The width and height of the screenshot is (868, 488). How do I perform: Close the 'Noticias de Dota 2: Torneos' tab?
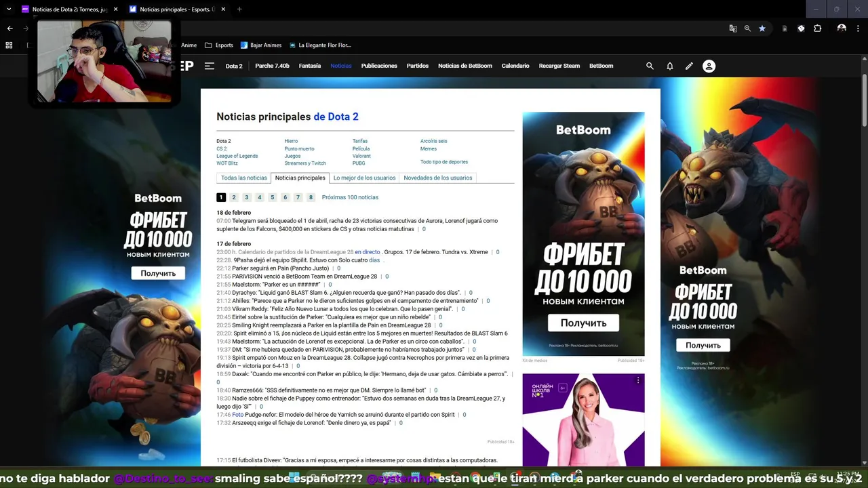[x=115, y=9]
